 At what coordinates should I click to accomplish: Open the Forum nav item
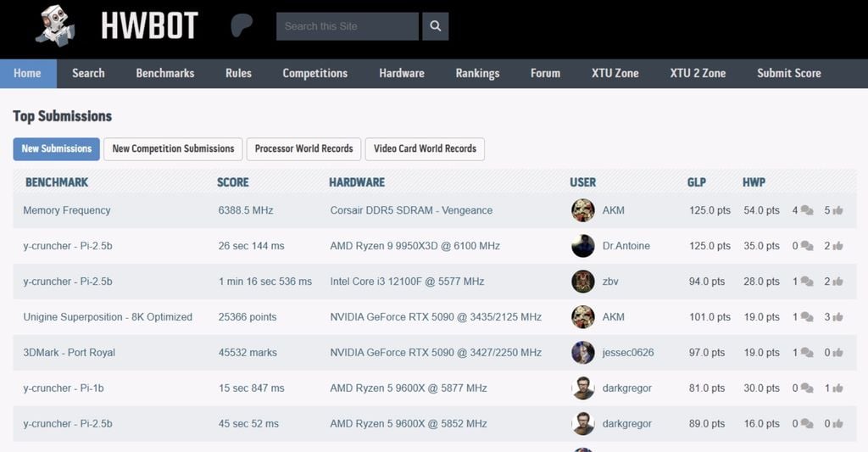pos(545,73)
